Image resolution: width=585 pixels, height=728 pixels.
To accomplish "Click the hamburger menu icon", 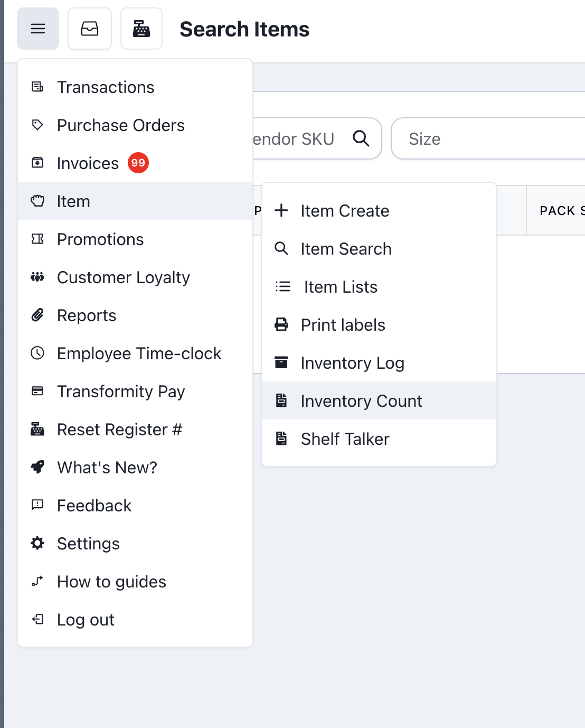I will (x=38, y=29).
